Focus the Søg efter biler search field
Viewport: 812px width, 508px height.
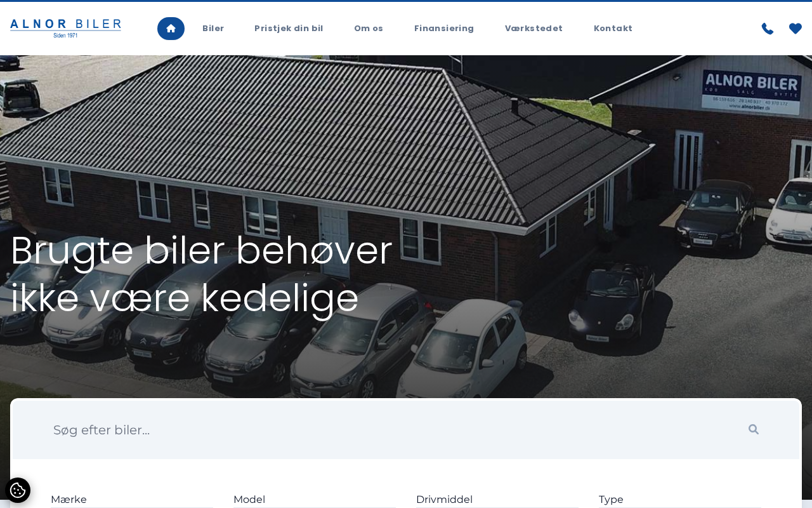(x=393, y=430)
